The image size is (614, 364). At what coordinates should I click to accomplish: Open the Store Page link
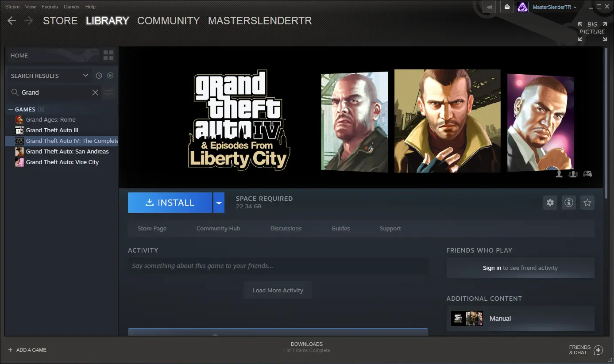coord(152,228)
